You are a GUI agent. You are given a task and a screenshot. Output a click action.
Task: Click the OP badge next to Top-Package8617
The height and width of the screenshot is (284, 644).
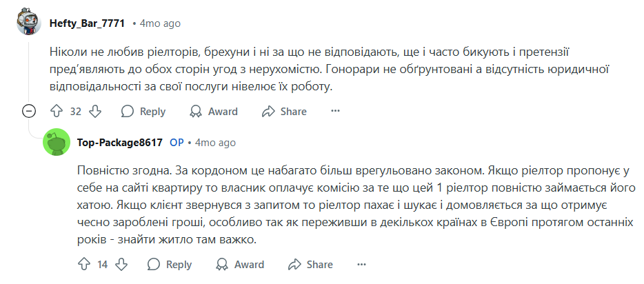click(177, 143)
